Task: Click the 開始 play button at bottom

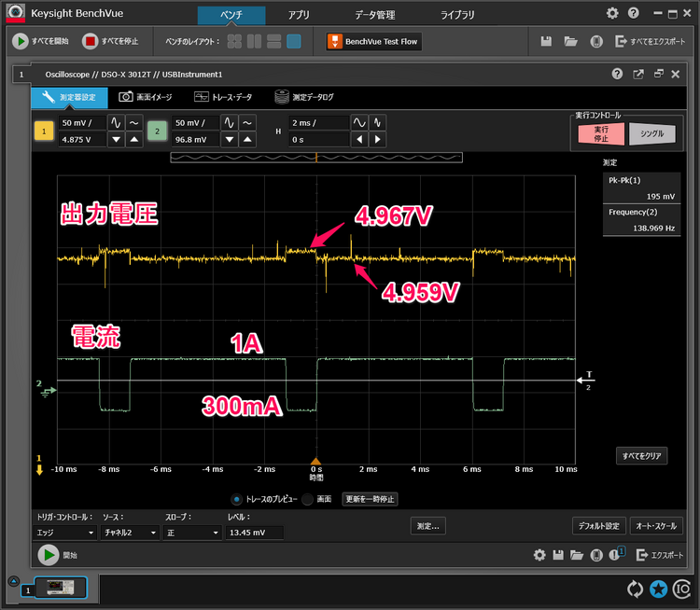Action: [x=48, y=555]
